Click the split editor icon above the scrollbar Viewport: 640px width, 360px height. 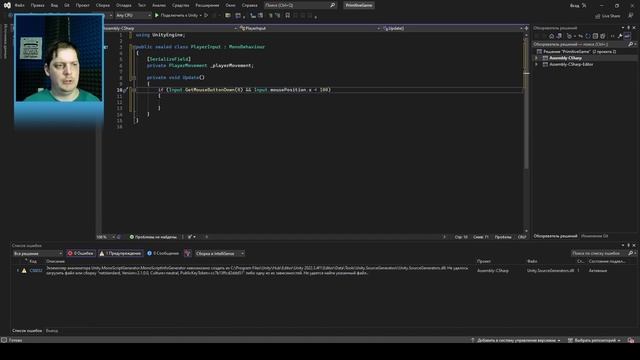pos(526,28)
